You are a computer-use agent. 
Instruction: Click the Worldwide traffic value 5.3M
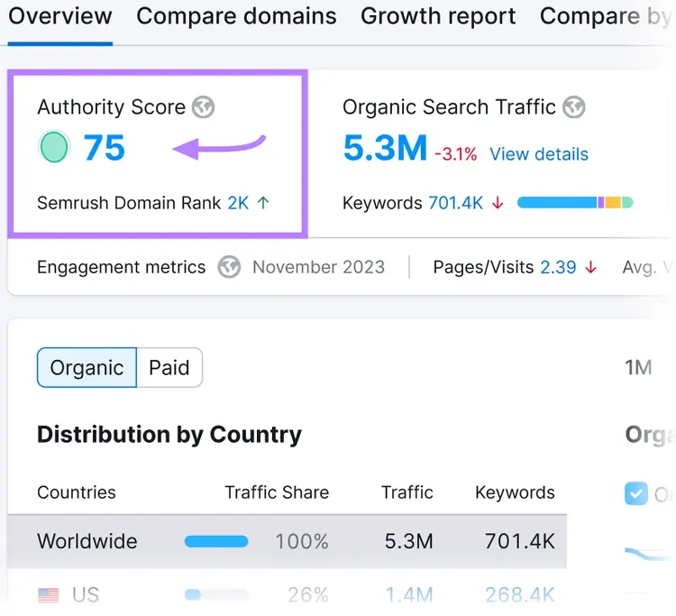(x=408, y=541)
